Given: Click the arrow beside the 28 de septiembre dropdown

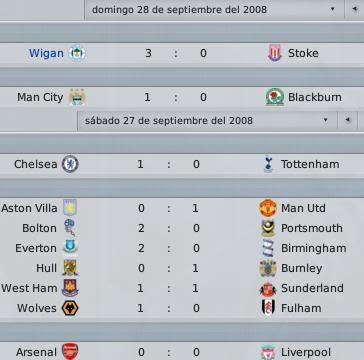Looking at the screenshot, I should click(x=354, y=9).
